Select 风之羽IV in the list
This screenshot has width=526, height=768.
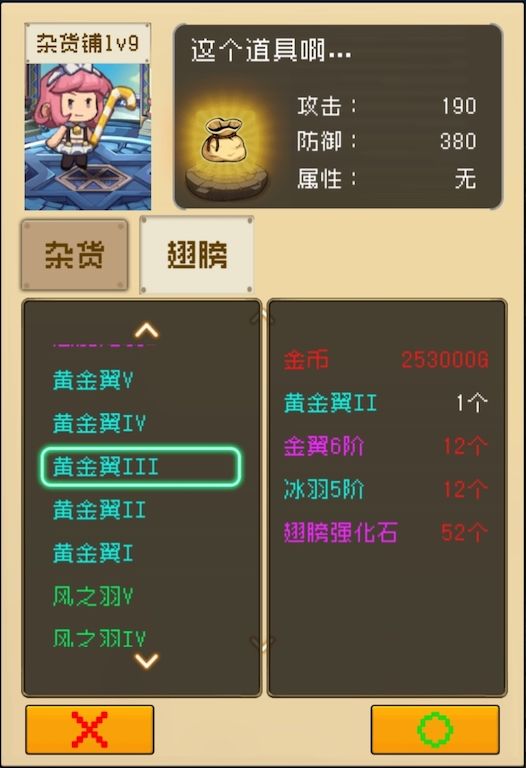click(99, 638)
